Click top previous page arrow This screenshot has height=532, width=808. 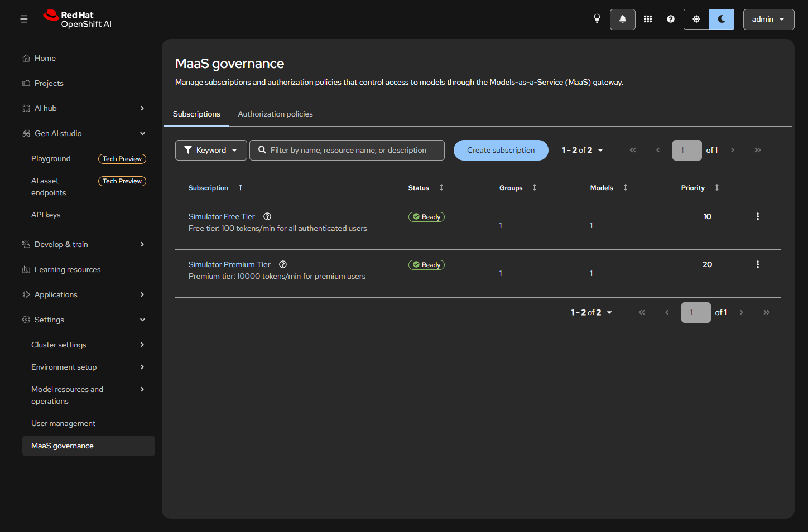658,150
